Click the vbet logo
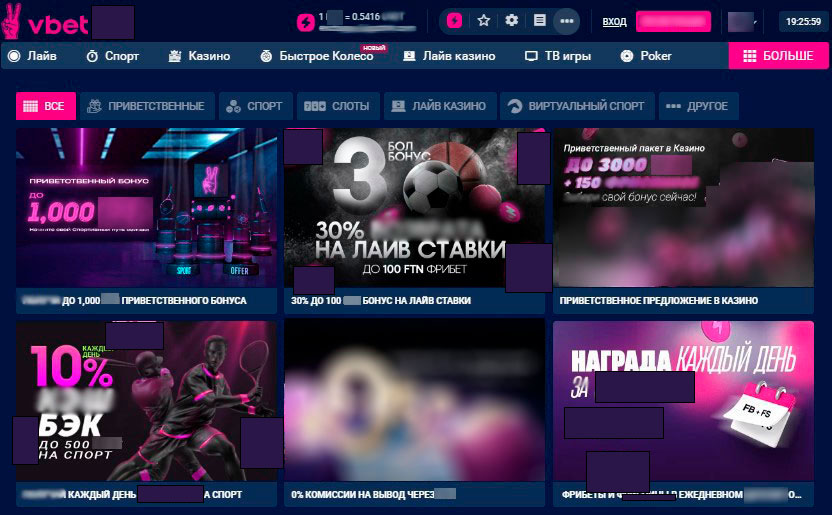 pyautogui.click(x=45, y=22)
